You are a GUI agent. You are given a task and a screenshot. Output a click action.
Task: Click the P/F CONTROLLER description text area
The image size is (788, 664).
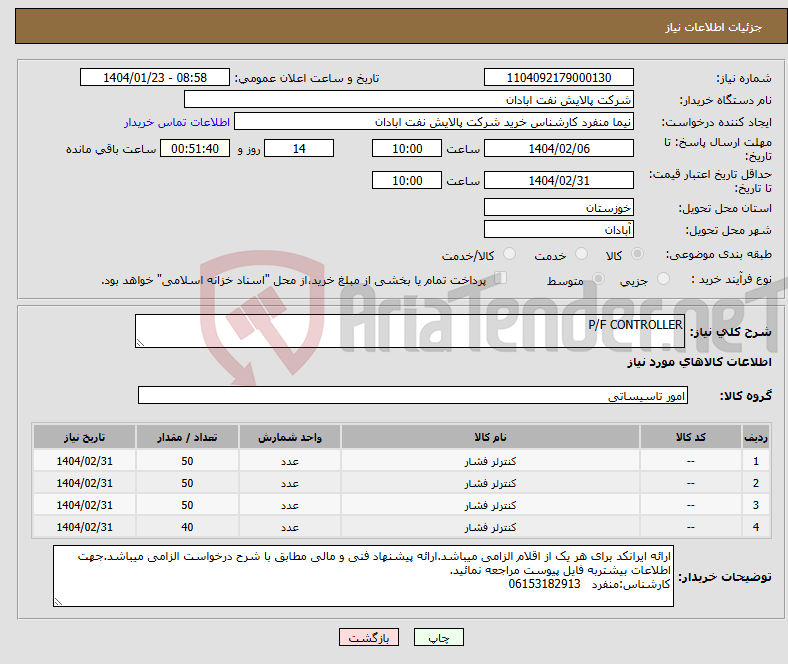pyautogui.click(x=410, y=332)
